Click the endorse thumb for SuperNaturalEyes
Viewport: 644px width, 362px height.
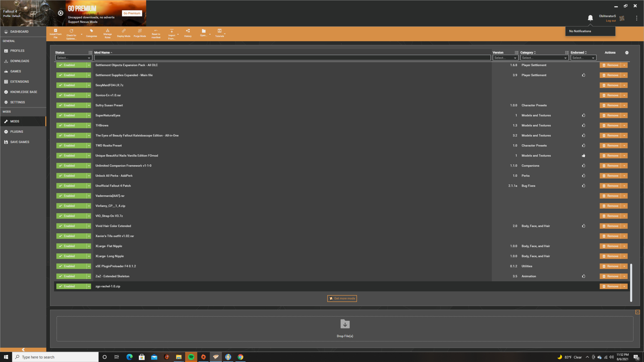584,115
